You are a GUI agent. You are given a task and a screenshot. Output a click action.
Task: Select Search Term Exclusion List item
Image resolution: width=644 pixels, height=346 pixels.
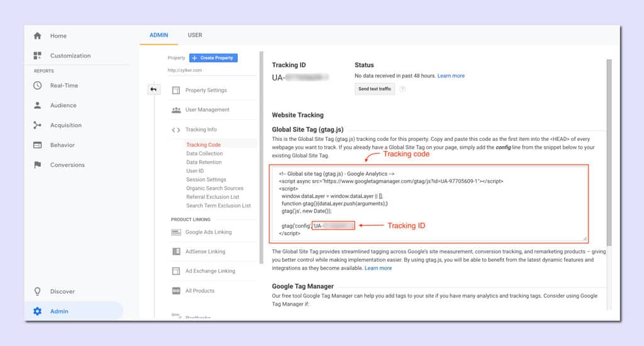218,206
